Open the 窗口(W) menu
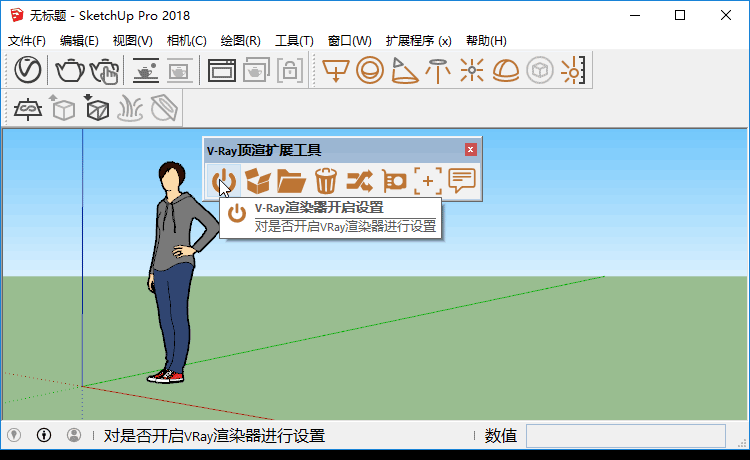This screenshot has width=750, height=460. coord(350,41)
